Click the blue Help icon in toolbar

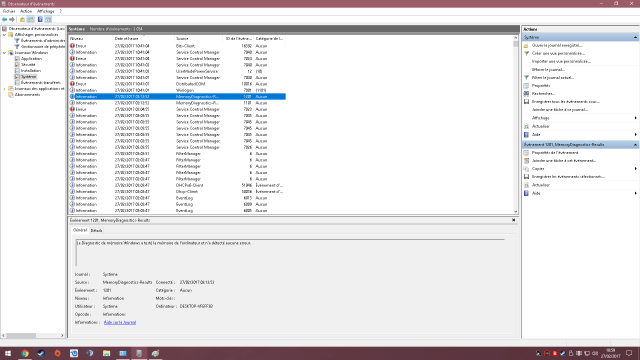(40, 20)
